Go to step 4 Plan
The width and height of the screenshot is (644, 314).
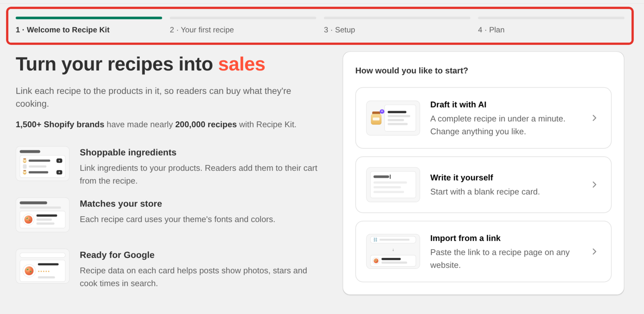tap(491, 30)
